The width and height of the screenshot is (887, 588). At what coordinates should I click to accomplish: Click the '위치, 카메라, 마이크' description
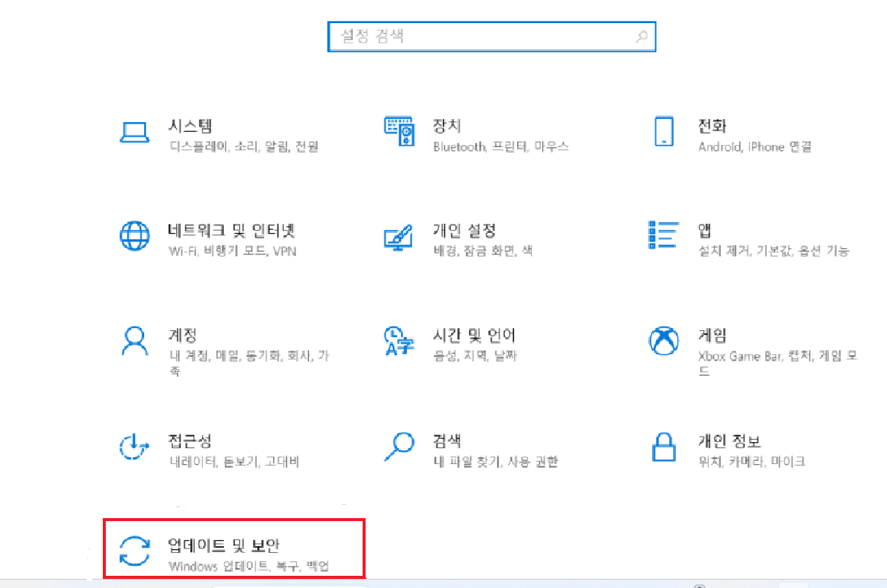pos(752,462)
